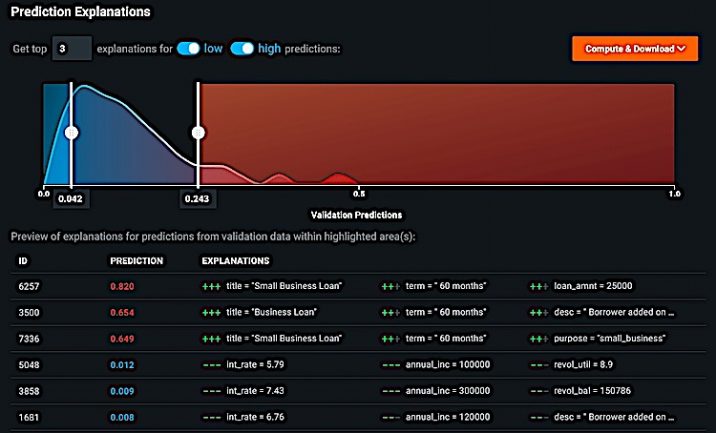This screenshot has height=433, width=716.
Task: Click the 0.243 high threshold value label
Action: tap(197, 199)
